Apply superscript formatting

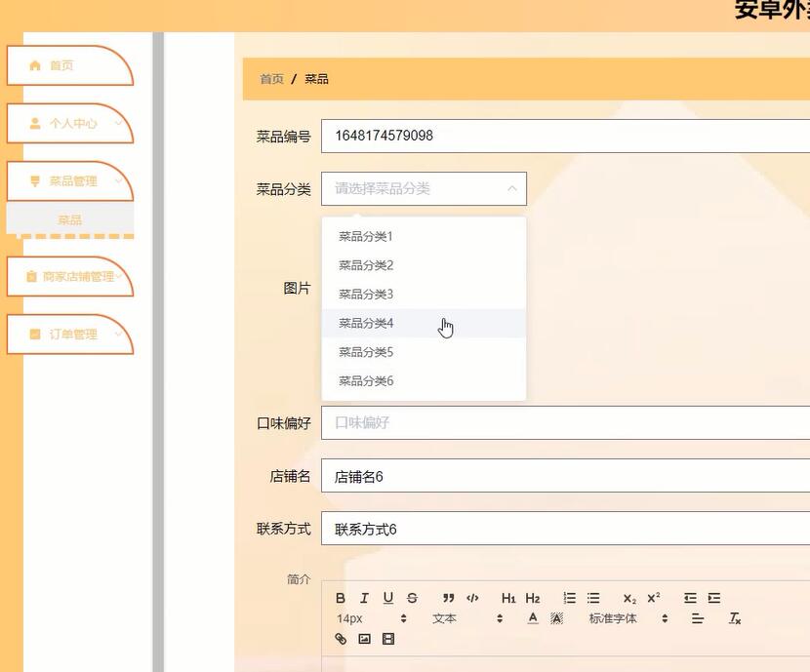[654, 598]
